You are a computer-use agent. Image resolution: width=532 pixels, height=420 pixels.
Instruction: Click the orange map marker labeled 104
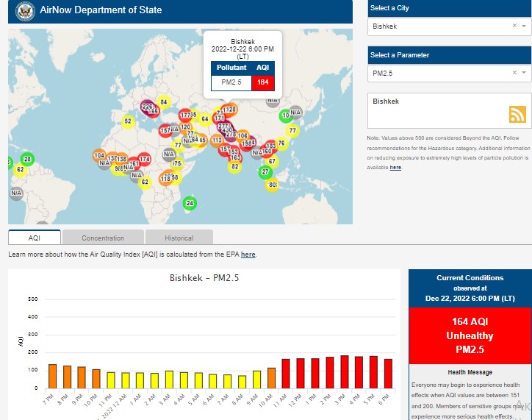(100, 155)
